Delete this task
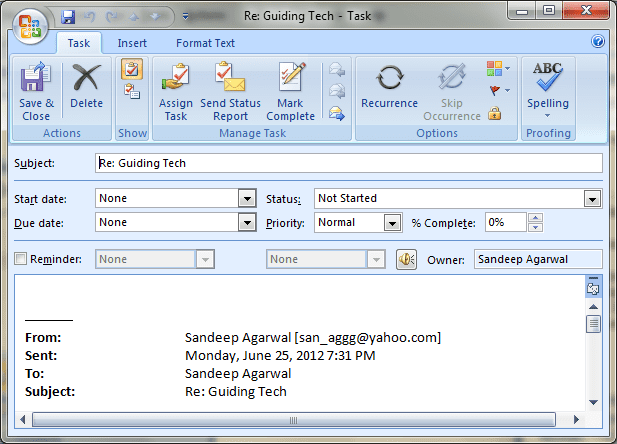 tap(86, 85)
